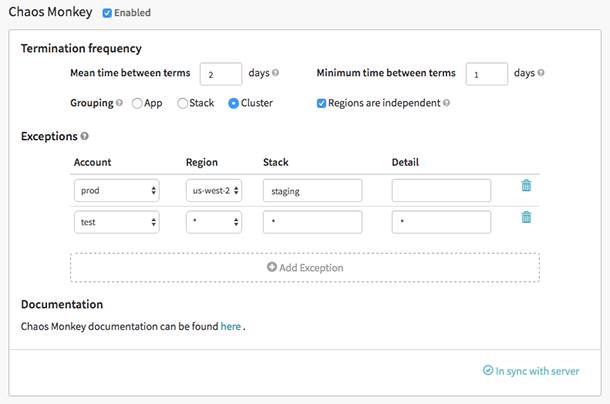Open the documentation 'here' link
Image resolution: width=610 pixels, height=404 pixels.
click(230, 326)
